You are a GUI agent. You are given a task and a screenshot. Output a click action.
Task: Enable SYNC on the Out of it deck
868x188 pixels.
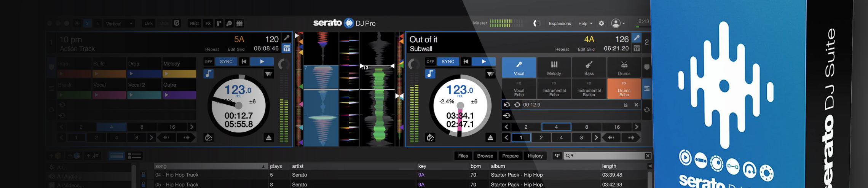pyautogui.click(x=448, y=61)
